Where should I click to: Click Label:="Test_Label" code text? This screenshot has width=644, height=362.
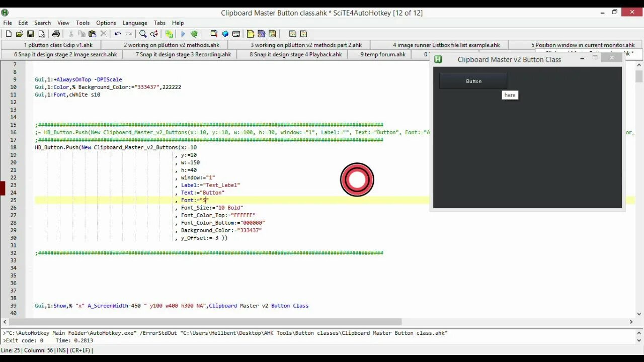(210, 185)
